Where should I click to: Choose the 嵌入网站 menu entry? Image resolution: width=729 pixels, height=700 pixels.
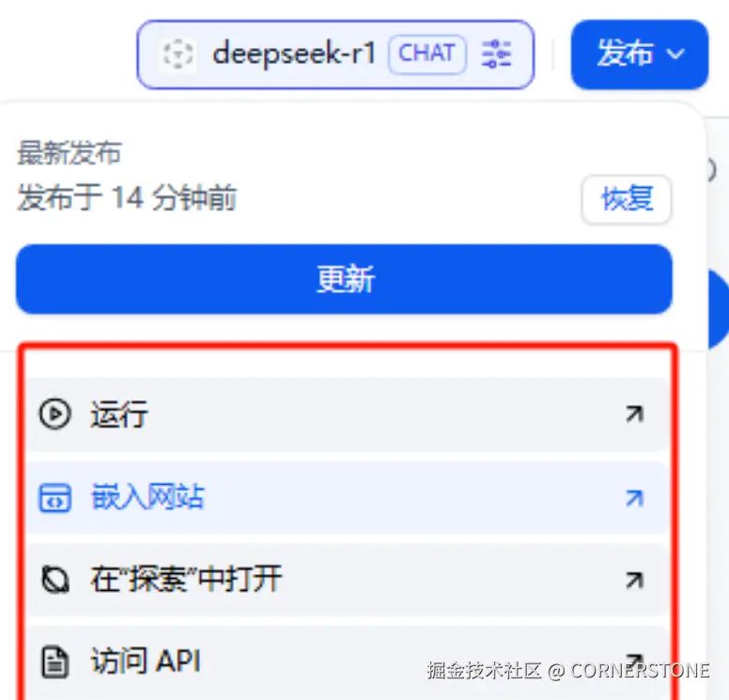click(348, 498)
